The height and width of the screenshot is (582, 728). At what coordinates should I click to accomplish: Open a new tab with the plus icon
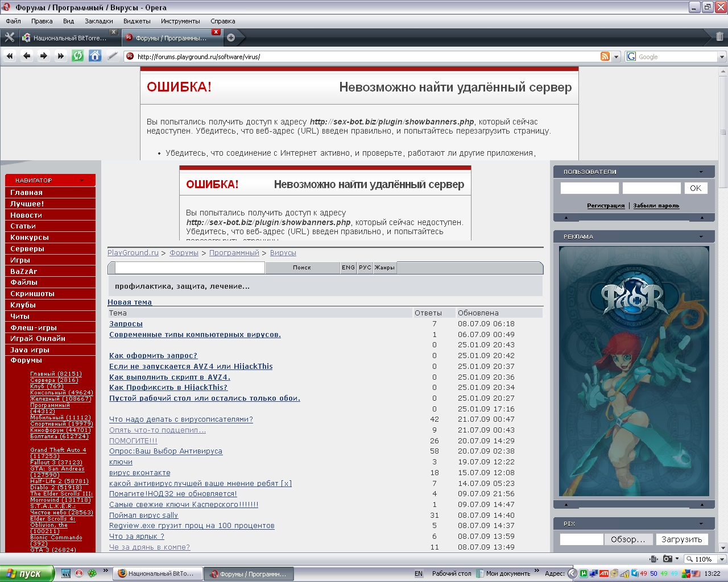point(231,38)
